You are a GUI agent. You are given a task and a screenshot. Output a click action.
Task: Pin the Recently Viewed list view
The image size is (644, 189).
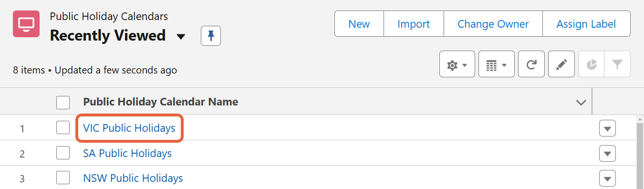pyautogui.click(x=211, y=36)
